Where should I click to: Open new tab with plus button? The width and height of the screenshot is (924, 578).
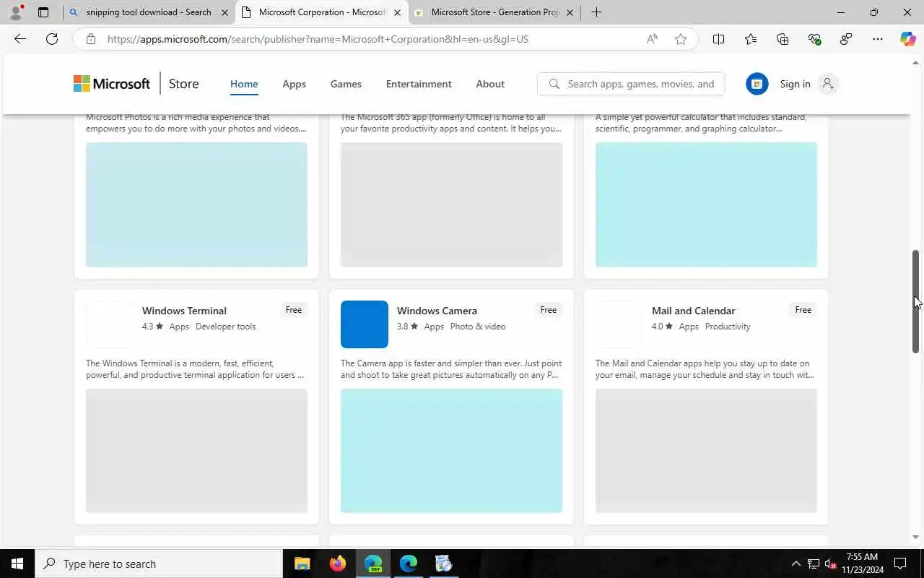596,12
